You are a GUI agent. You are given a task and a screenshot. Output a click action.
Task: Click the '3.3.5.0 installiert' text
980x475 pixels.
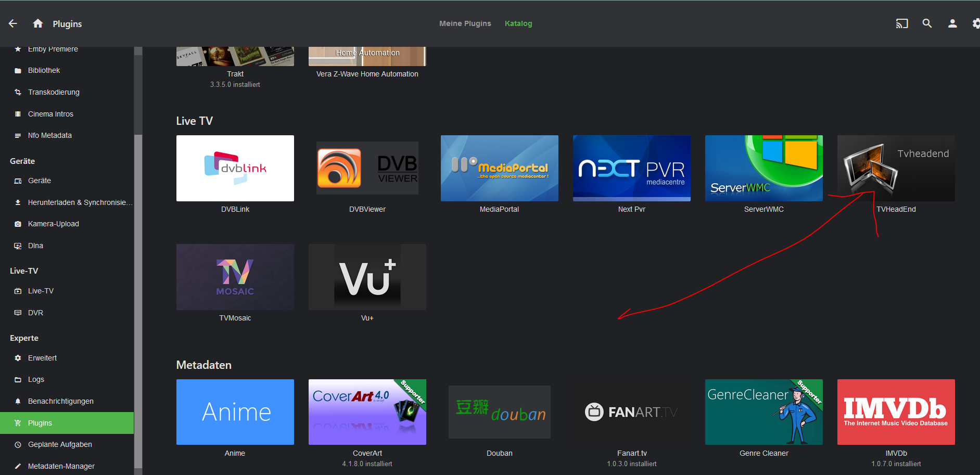(x=235, y=84)
